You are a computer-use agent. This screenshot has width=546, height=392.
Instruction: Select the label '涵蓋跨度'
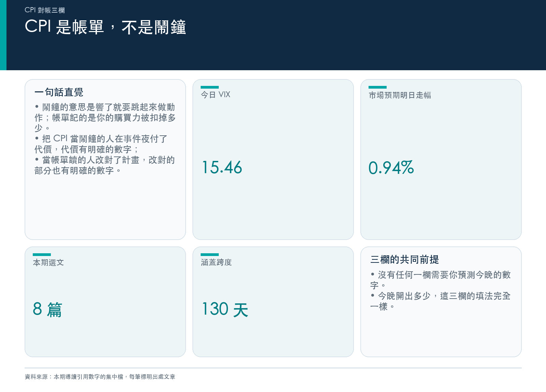point(216,262)
